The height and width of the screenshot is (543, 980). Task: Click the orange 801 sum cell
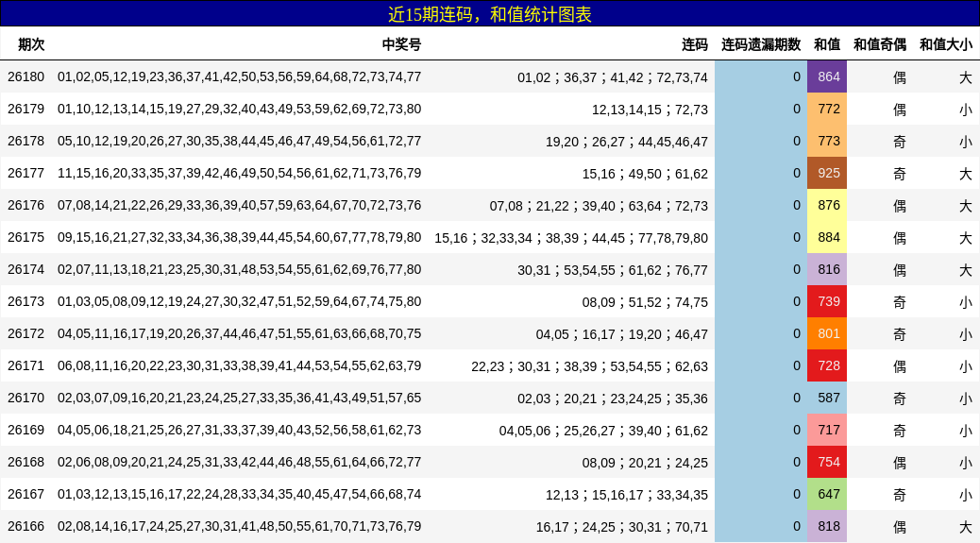[827, 333]
